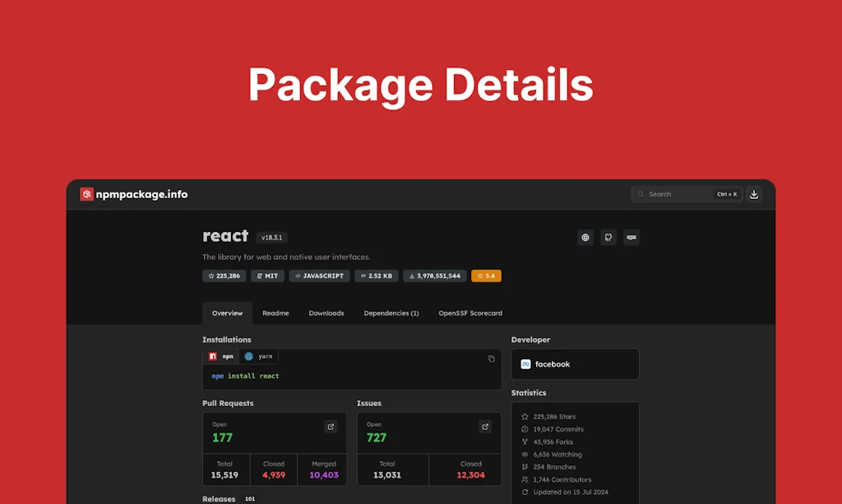Screen dimensions: 842x504
Task: Switch to the Readme tab
Action: pos(275,313)
